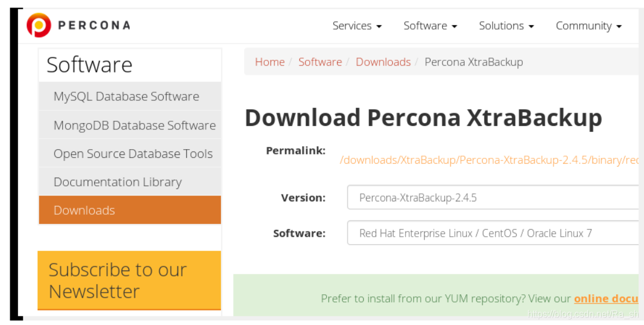This screenshot has width=644, height=325.
Task: Click the Percona XtraBackup breadcrumb text
Action: [473, 62]
